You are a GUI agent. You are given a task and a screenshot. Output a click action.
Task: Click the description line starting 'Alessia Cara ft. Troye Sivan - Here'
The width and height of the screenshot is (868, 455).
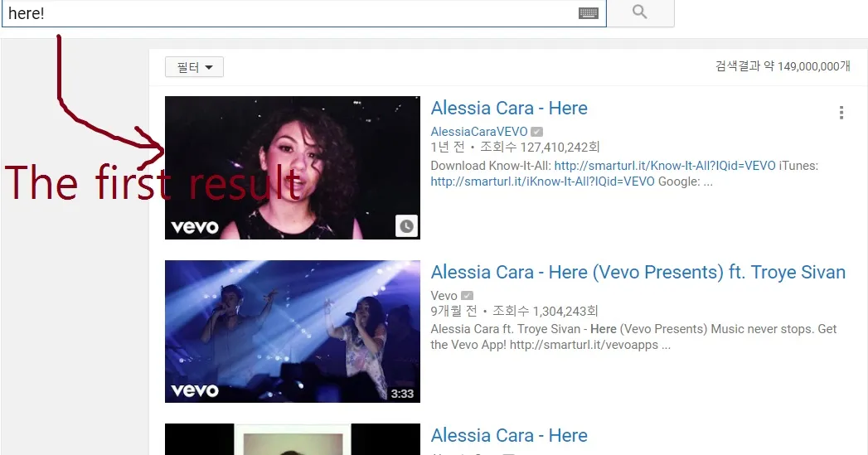pyautogui.click(x=634, y=329)
